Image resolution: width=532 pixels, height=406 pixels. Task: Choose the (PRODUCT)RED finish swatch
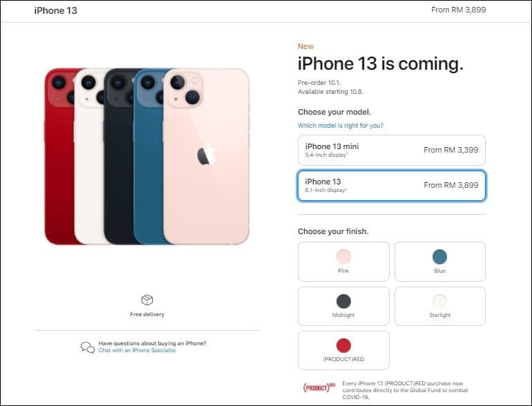coord(343,350)
